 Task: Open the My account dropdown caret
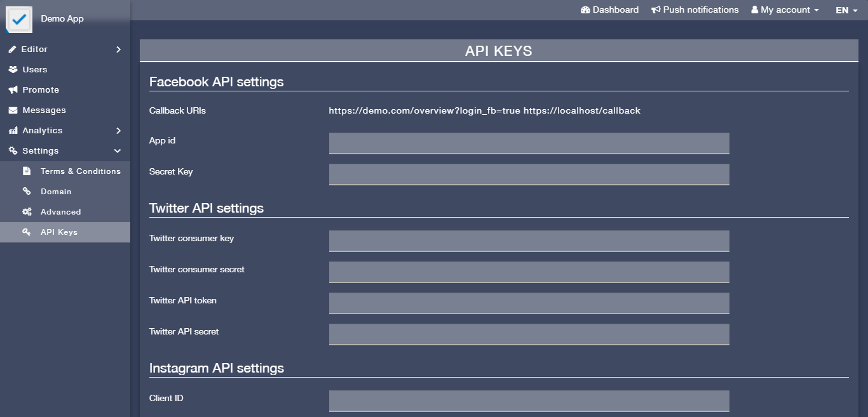817,11
